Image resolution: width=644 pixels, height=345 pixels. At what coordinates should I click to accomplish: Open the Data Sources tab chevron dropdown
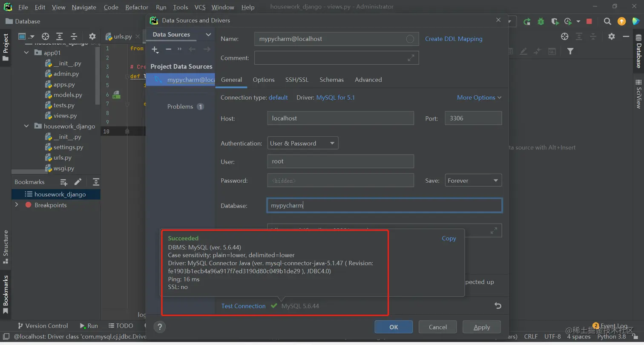[x=208, y=34]
